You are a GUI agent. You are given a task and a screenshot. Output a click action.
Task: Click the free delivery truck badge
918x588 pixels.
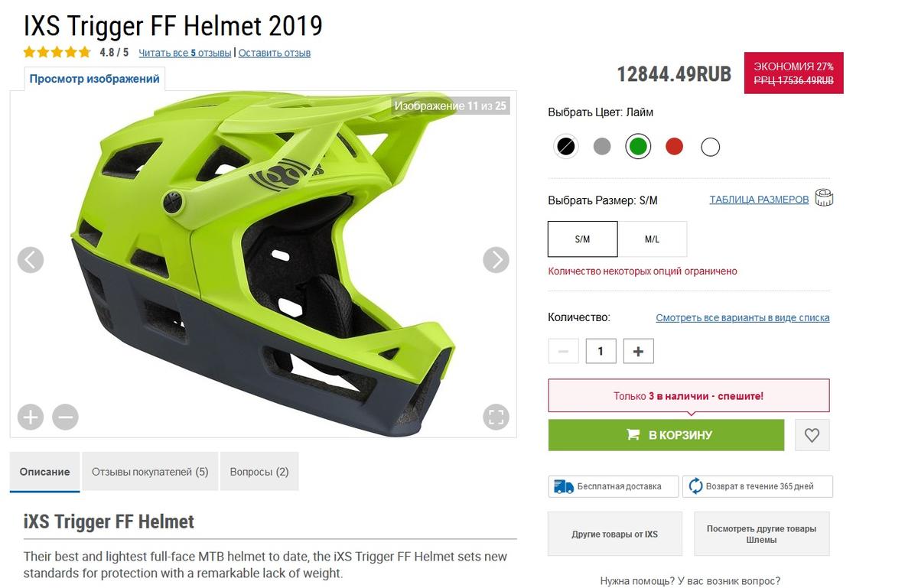[x=614, y=486]
